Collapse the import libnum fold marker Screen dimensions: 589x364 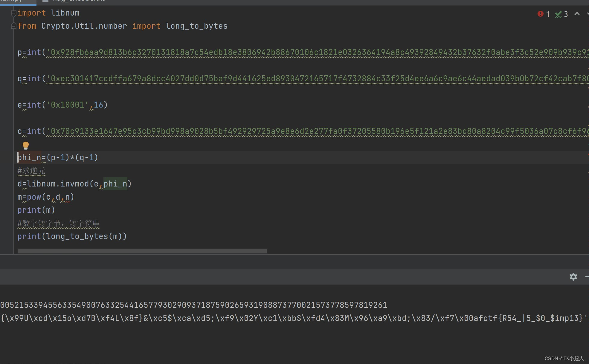click(13, 13)
